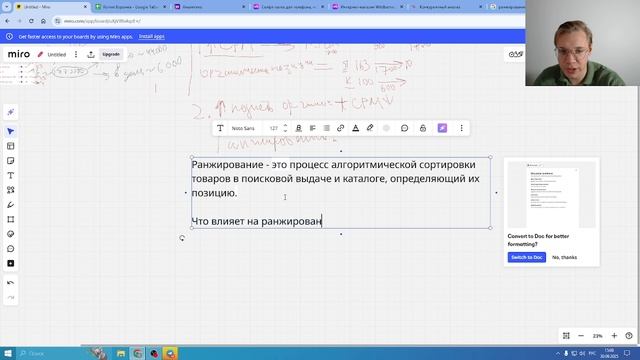The width and height of the screenshot is (640, 360).
Task: Click the browser address bar
Action: point(288,21)
